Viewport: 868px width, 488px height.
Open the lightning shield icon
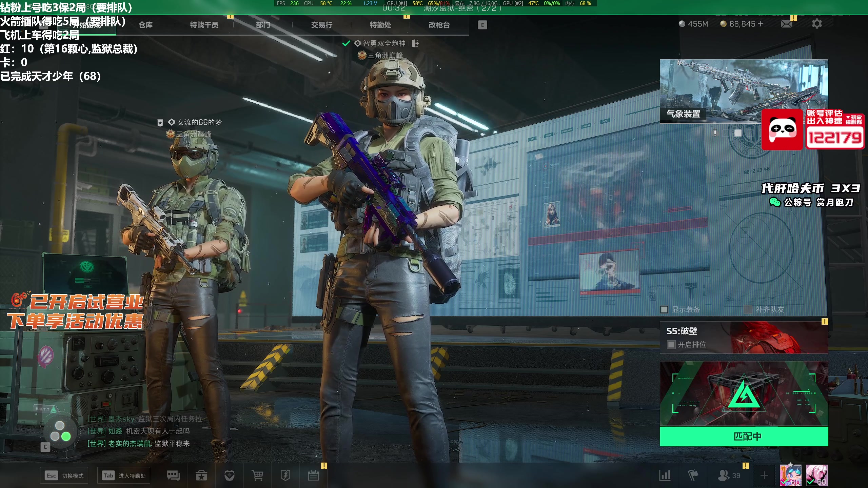coord(285,476)
